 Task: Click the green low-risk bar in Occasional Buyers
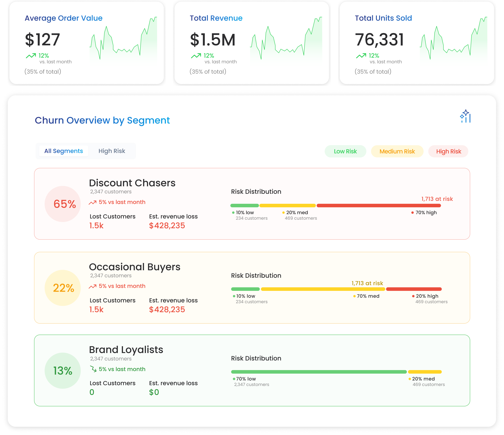pos(246,289)
